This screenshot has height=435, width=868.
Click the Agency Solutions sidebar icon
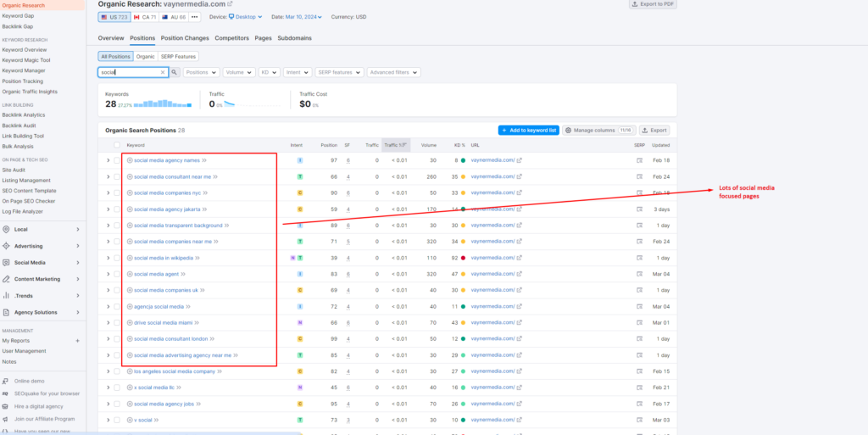[x=6, y=312]
